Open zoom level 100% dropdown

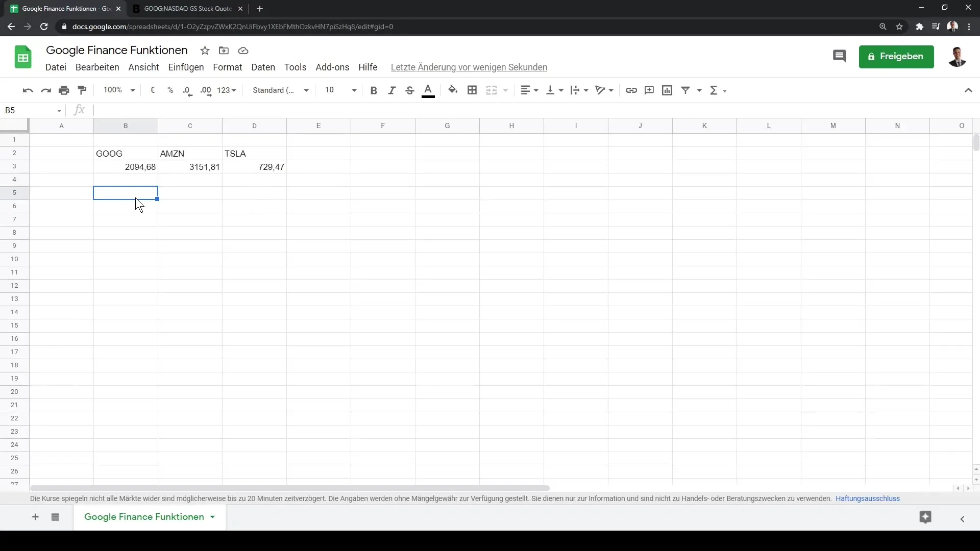(x=119, y=90)
